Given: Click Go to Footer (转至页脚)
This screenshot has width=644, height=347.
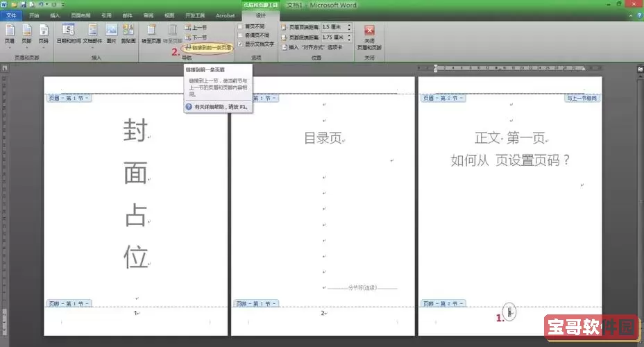Looking at the screenshot, I should coord(173,35).
